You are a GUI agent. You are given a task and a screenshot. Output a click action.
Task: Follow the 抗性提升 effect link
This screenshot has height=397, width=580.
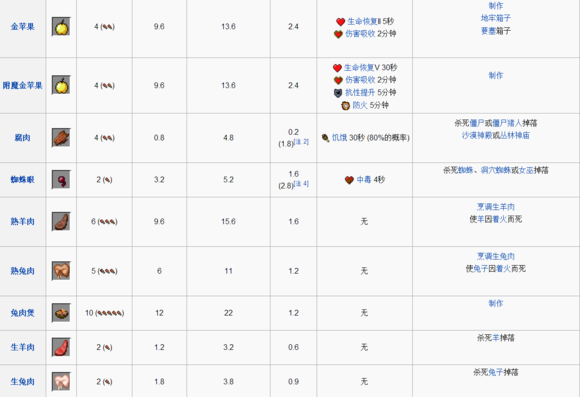point(360,92)
